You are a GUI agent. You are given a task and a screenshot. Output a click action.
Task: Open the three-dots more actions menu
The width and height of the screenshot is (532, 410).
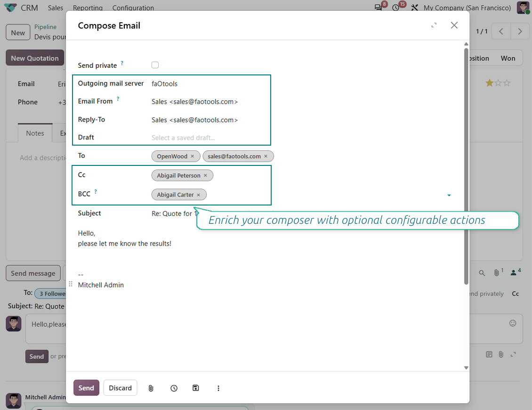coord(218,388)
